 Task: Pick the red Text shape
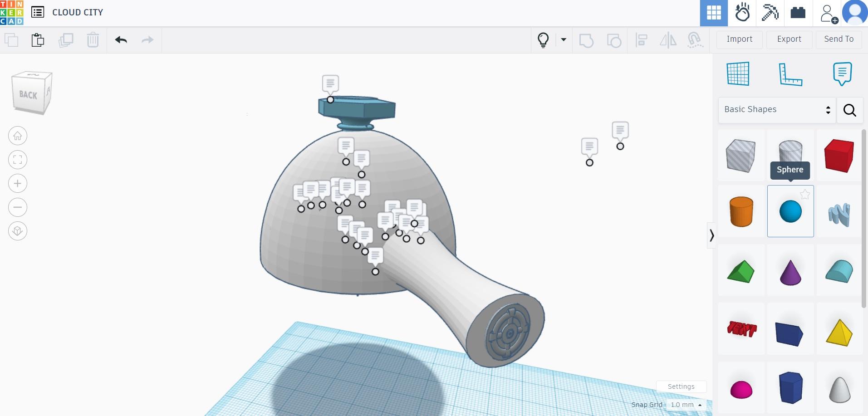pos(742,328)
